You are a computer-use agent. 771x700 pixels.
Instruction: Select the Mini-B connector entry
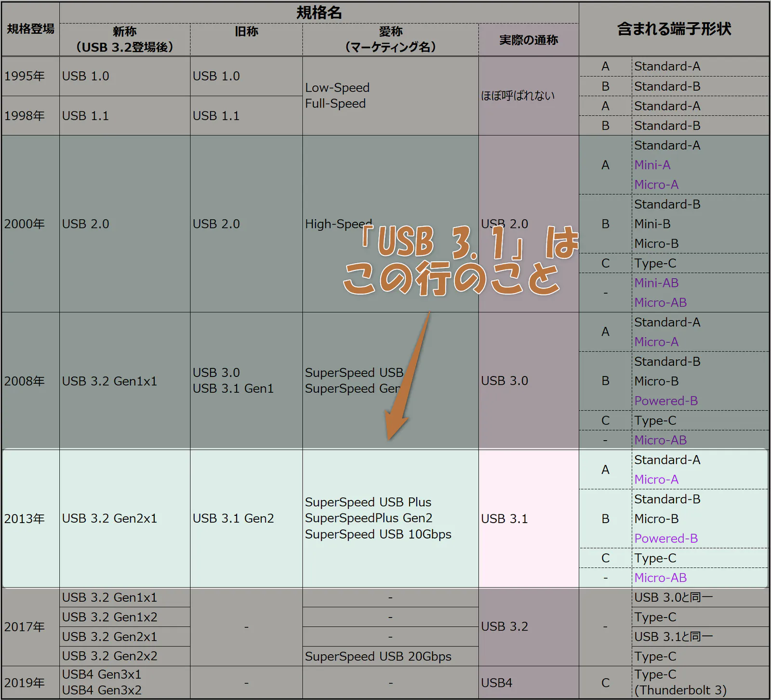(x=652, y=224)
